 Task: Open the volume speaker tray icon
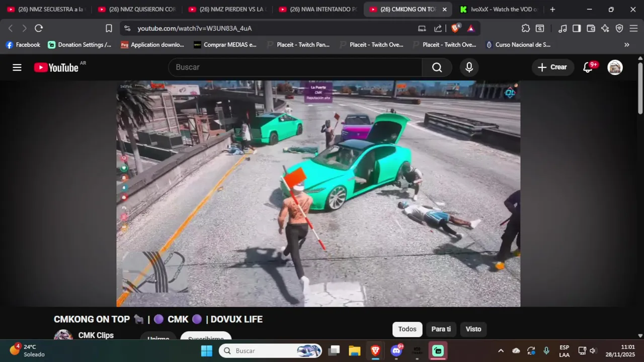pos(593,350)
